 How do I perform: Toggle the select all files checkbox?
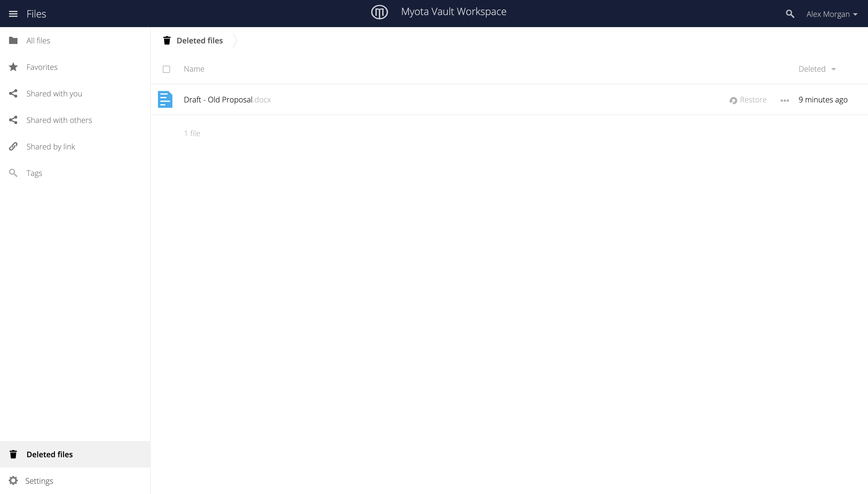[x=166, y=69]
